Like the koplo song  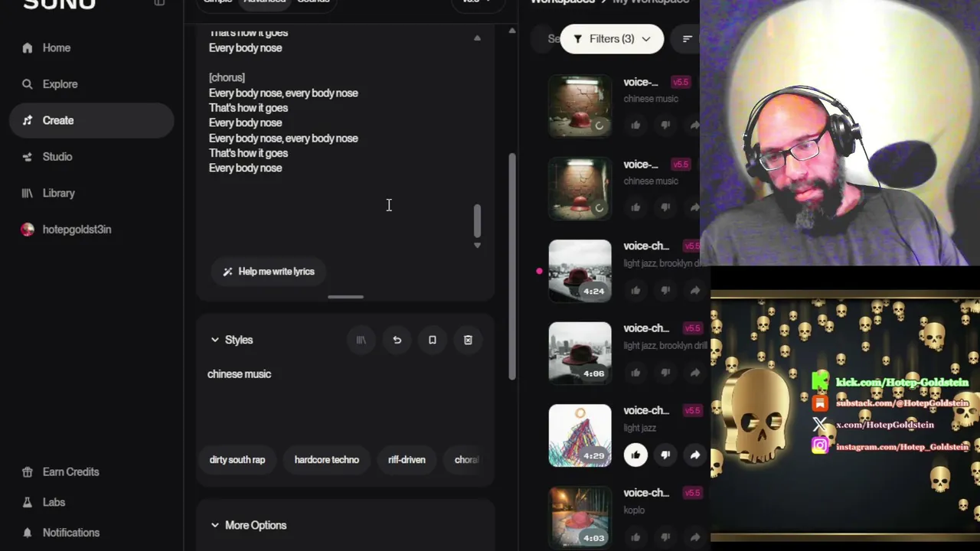pyautogui.click(x=635, y=537)
